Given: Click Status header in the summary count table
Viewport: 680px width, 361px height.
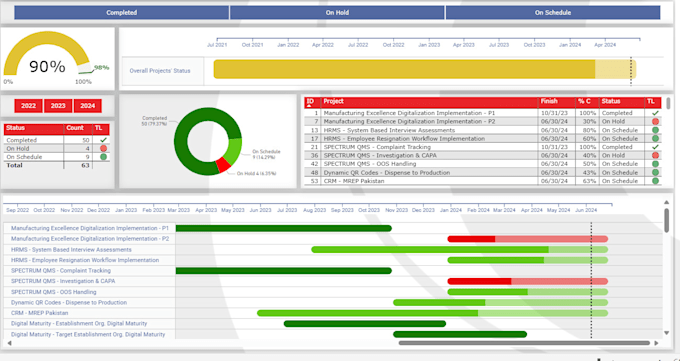Looking at the screenshot, I should tap(34, 129).
